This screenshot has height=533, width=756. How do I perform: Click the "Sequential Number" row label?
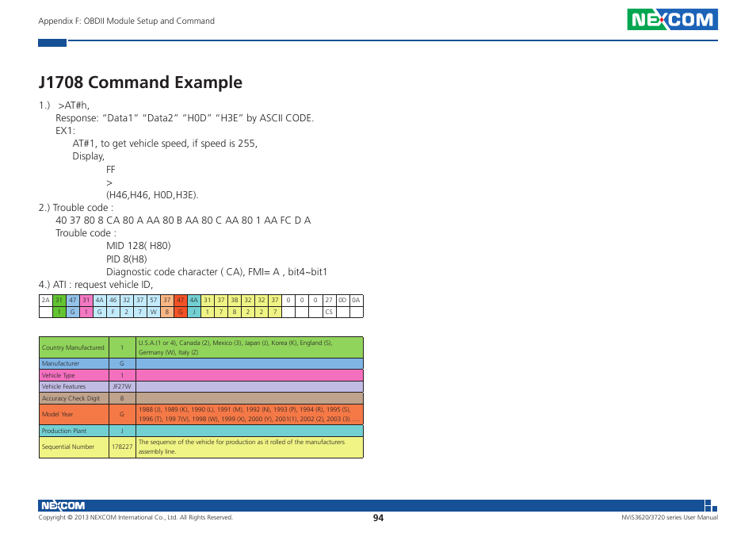(x=68, y=447)
